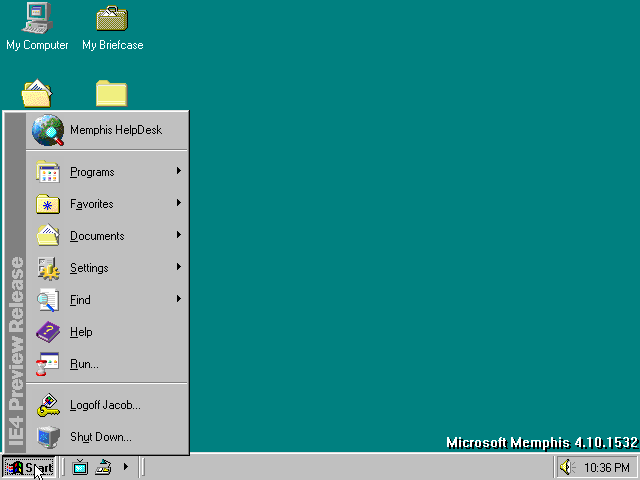Expand the Documents submenu arrow
The image size is (640, 480).
(x=178, y=235)
